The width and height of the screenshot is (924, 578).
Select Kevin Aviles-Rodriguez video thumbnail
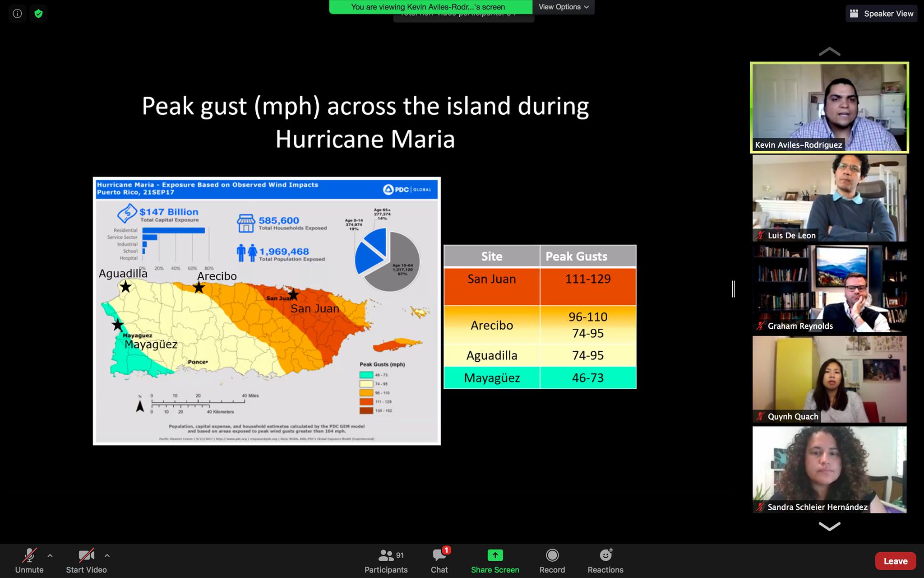pyautogui.click(x=829, y=107)
